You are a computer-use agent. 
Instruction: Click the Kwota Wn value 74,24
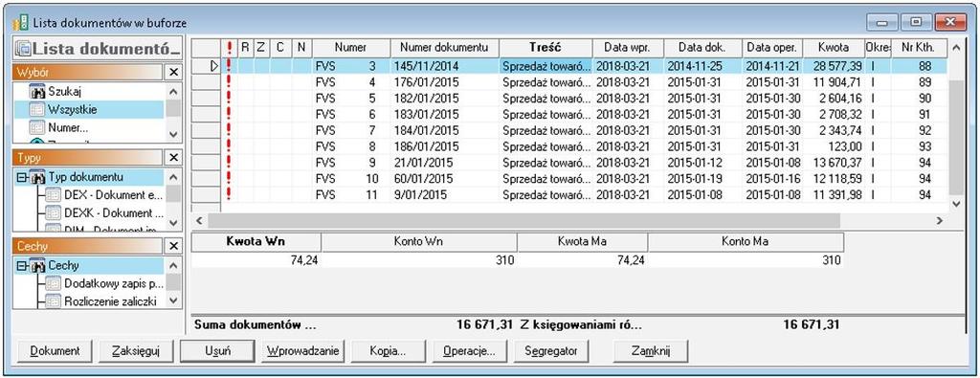tap(256, 260)
